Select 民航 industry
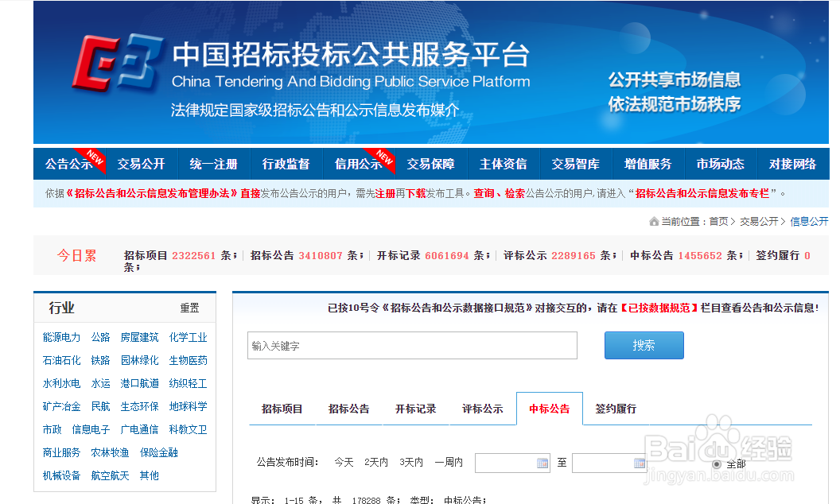Viewport: 840px width, 504px height. 101,406
